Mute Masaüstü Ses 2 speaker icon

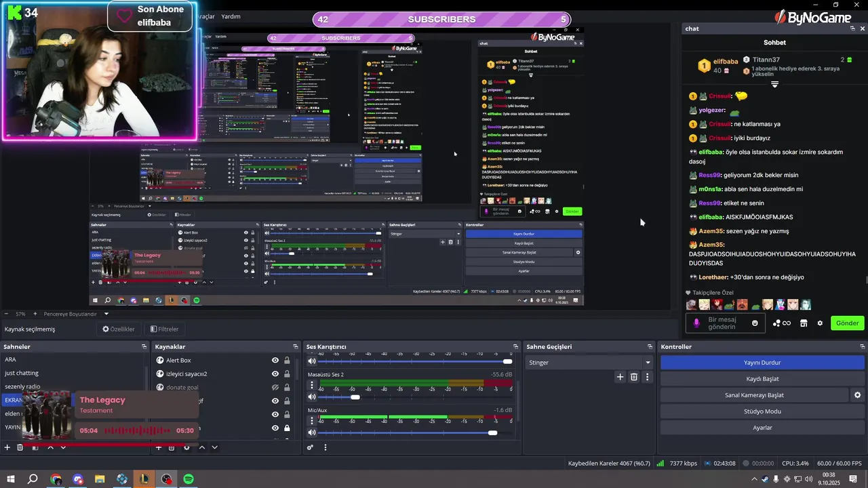[312, 396]
